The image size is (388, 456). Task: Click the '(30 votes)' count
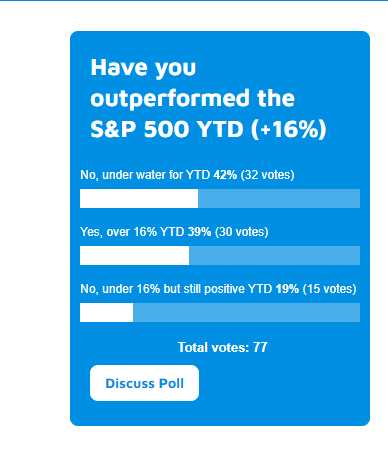[x=242, y=232]
